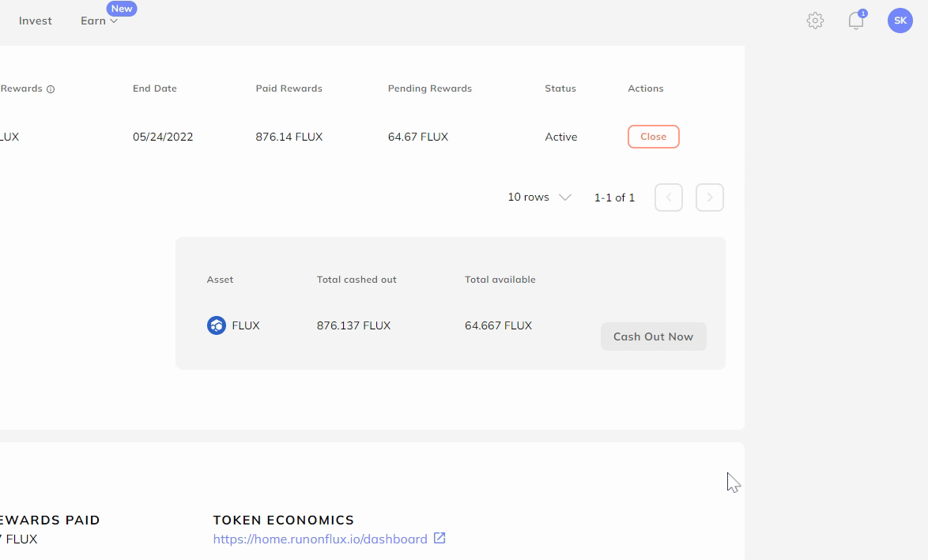Open the Invest menu item
This screenshot has width=928, height=560.
tap(36, 21)
